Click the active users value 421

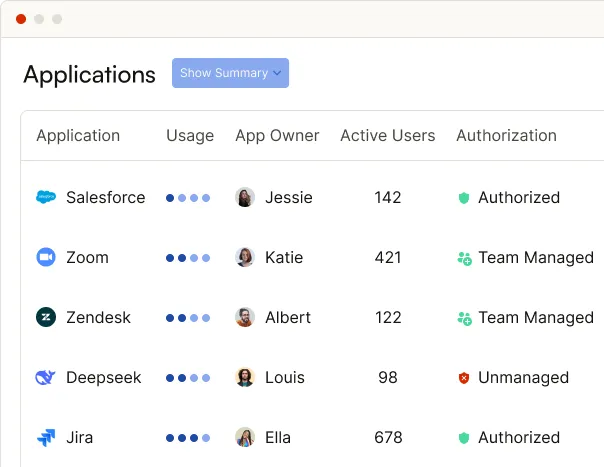coord(388,257)
